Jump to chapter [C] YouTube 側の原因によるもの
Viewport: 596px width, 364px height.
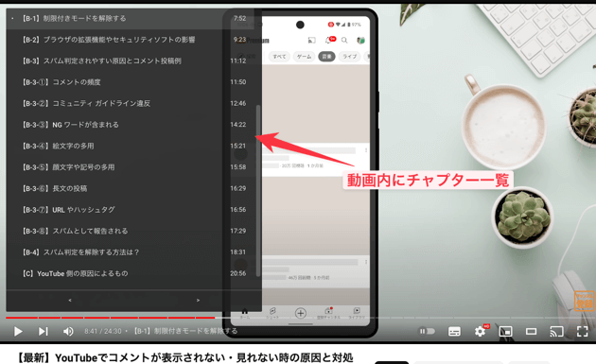coord(130,273)
